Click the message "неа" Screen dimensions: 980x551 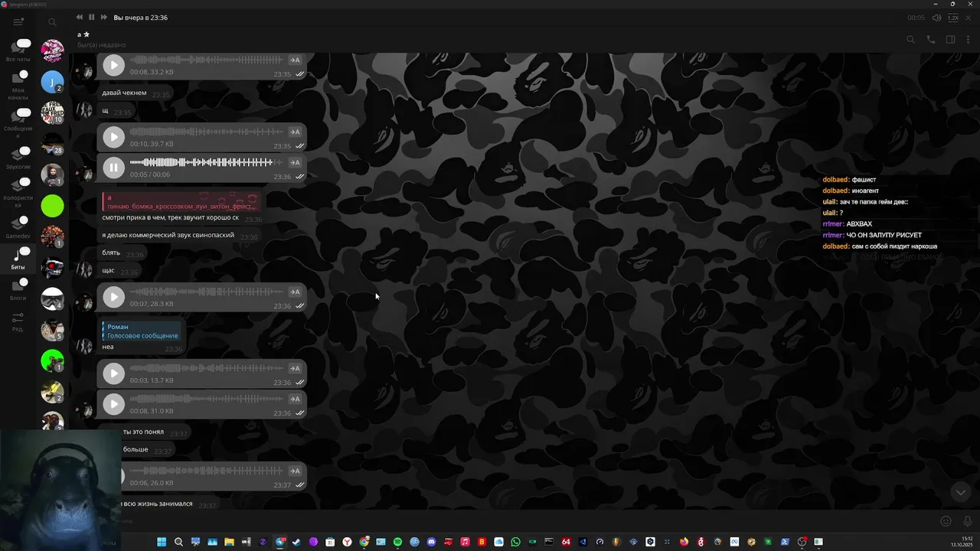pos(108,347)
